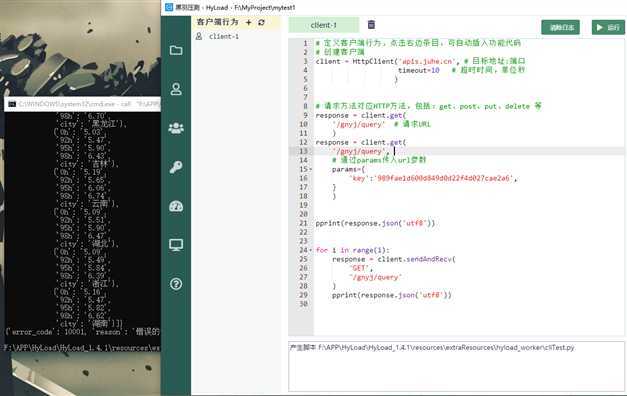
Task: Click the clear log button
Action: (560, 28)
